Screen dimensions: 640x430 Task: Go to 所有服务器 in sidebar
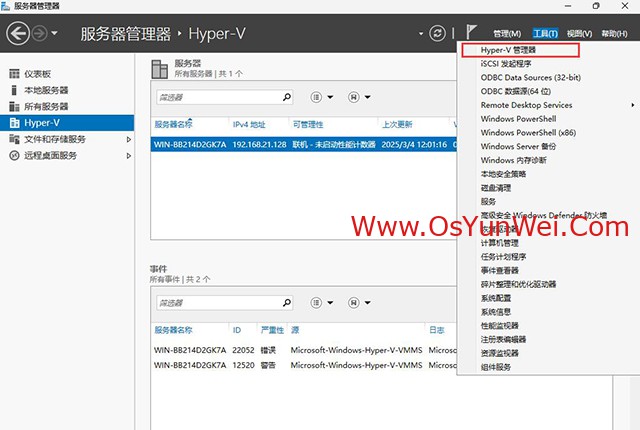pyautogui.click(x=46, y=106)
